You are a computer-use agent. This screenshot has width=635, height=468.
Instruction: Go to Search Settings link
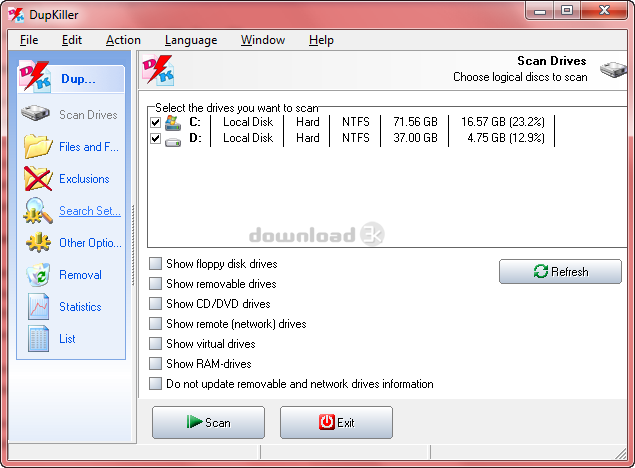(90, 211)
